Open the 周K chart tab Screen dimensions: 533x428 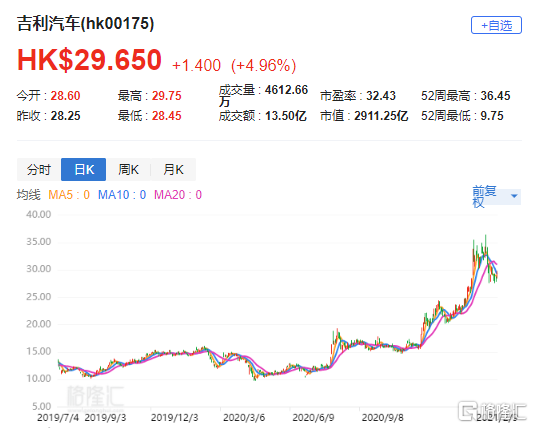pos(128,169)
